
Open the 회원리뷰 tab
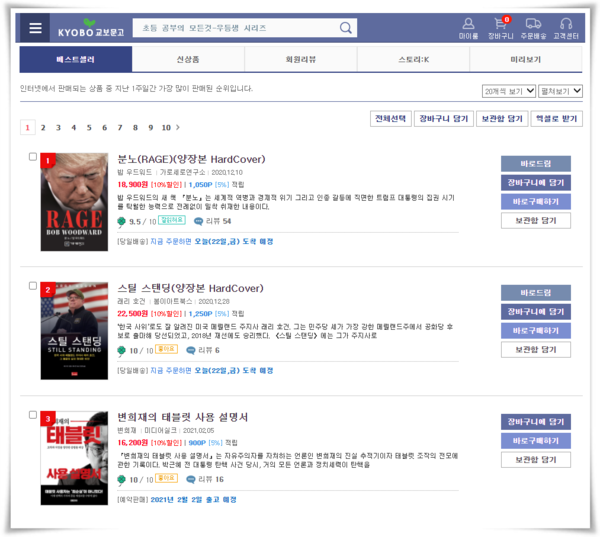point(300,59)
